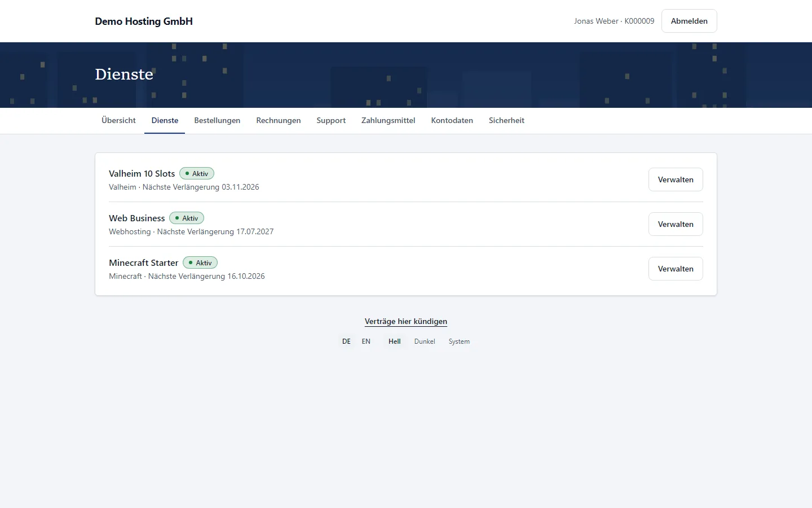The height and width of the screenshot is (508, 812).
Task: Choose the System theme option
Action: (459, 341)
